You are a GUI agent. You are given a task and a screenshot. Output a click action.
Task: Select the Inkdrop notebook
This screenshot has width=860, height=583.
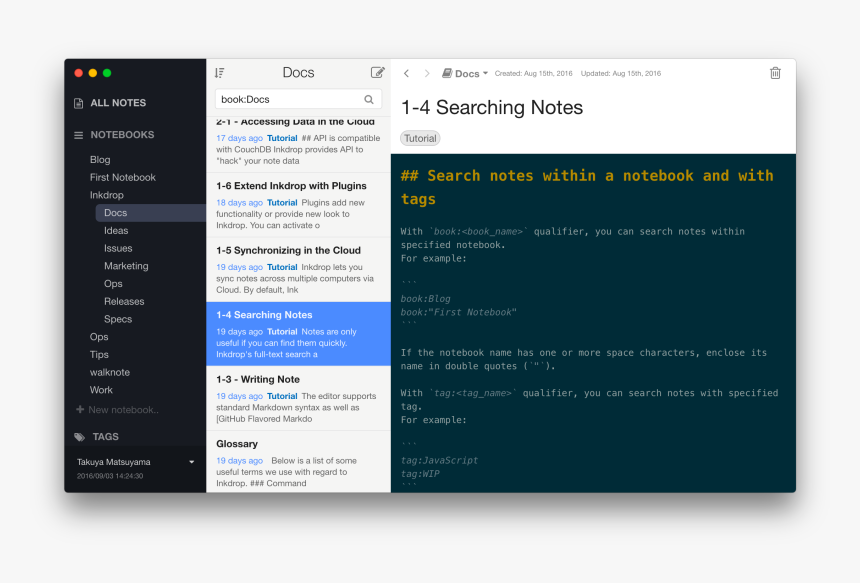coord(106,195)
